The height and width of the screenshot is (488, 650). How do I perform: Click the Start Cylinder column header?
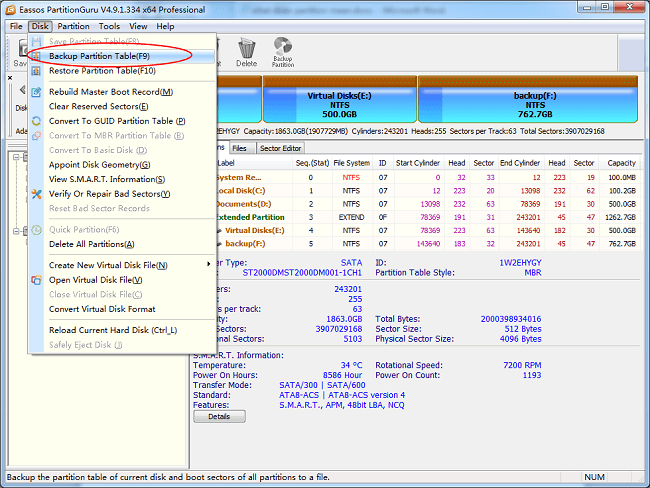point(417,163)
